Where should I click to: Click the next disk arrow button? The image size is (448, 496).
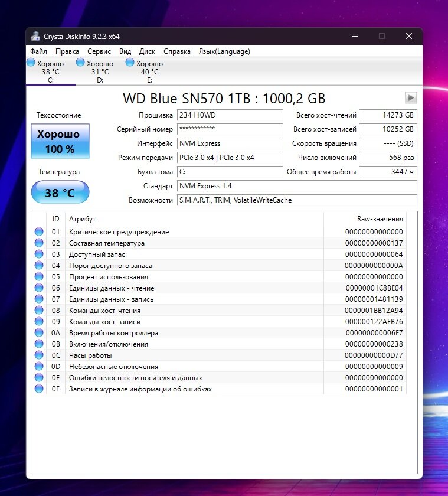pos(411,98)
